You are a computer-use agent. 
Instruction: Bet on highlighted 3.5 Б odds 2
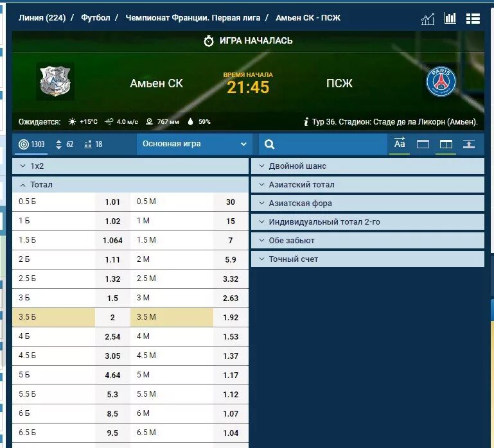click(x=112, y=317)
